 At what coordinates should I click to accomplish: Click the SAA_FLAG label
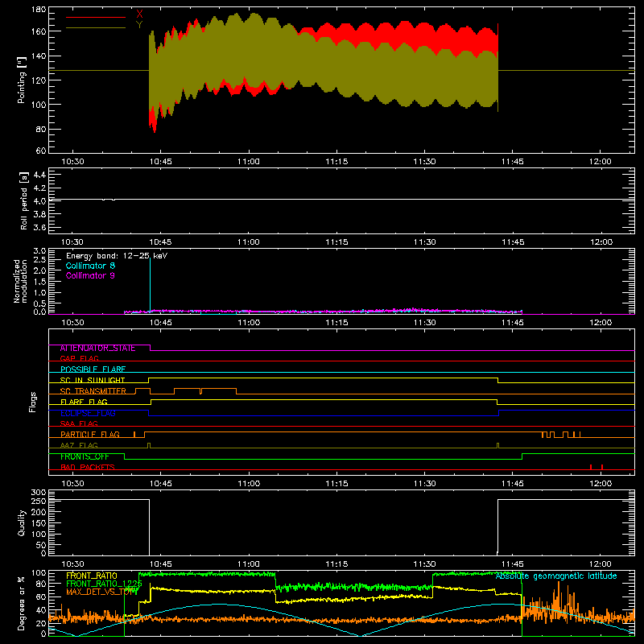point(79,423)
